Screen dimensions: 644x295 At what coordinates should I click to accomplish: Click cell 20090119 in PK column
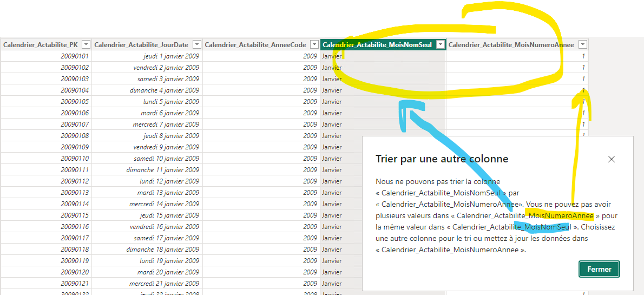(47, 261)
